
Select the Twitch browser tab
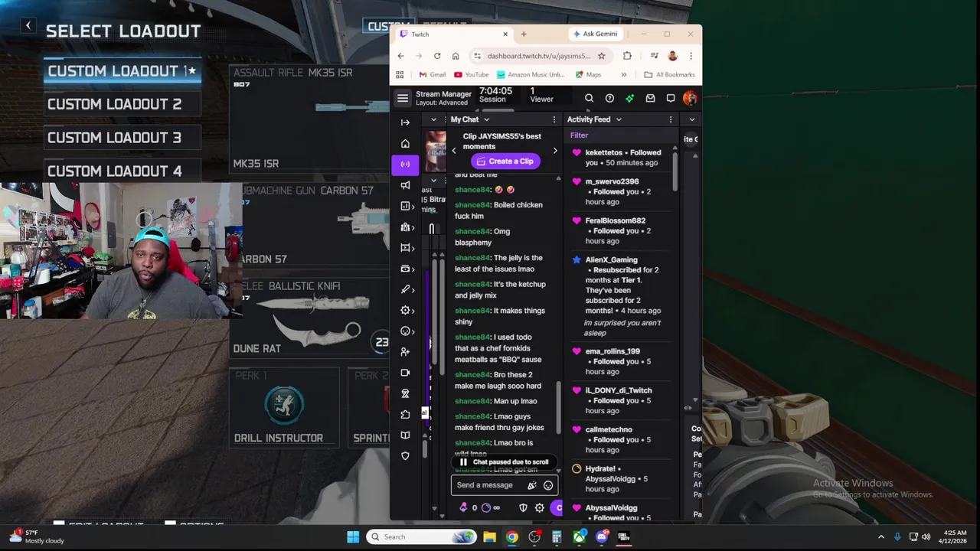coord(453,34)
